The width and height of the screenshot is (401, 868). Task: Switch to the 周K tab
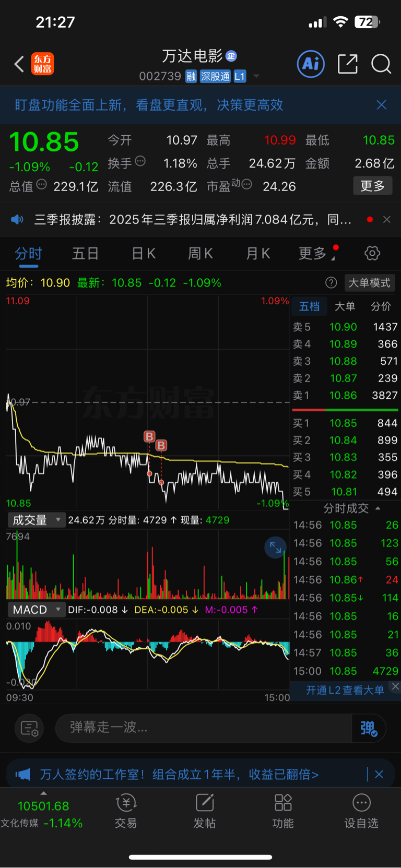[200, 254]
